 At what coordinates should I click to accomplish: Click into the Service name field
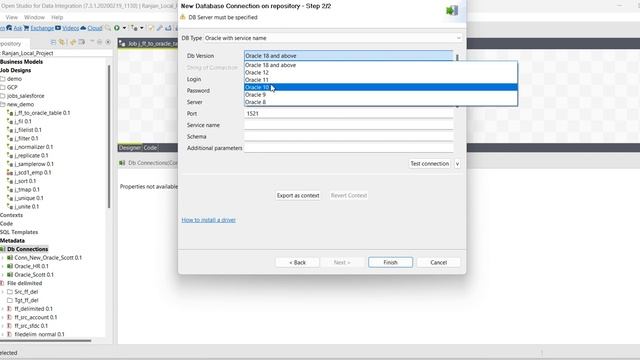click(349, 125)
